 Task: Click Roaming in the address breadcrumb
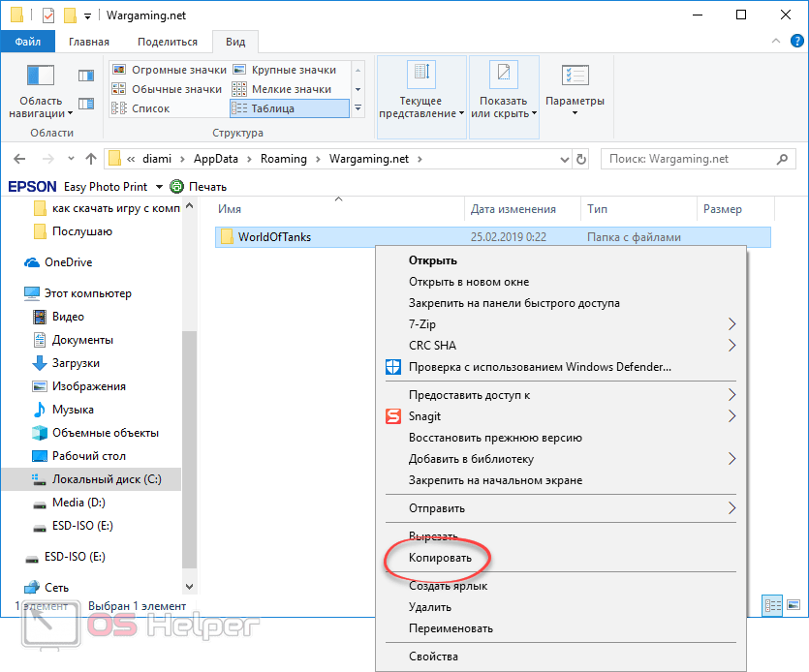283,159
